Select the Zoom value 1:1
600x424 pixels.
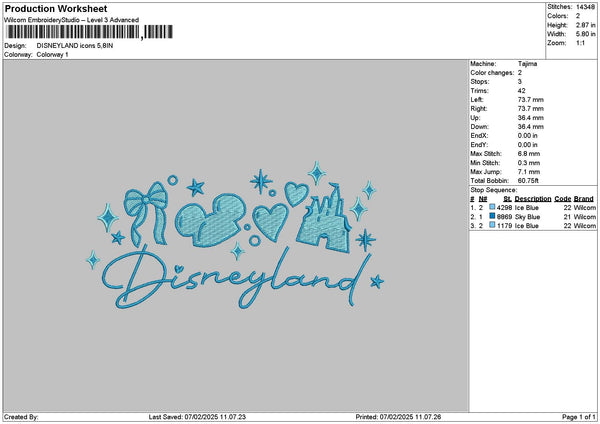(x=580, y=43)
